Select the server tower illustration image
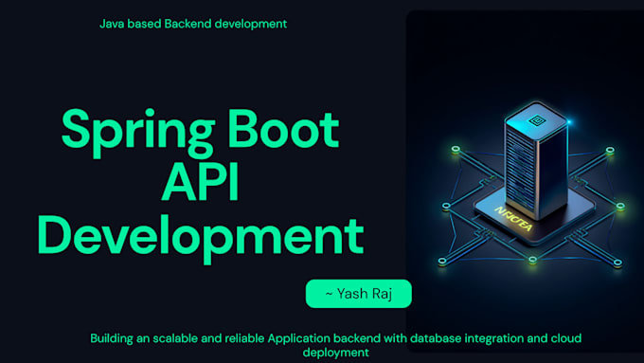The image size is (644, 363). coord(526,181)
